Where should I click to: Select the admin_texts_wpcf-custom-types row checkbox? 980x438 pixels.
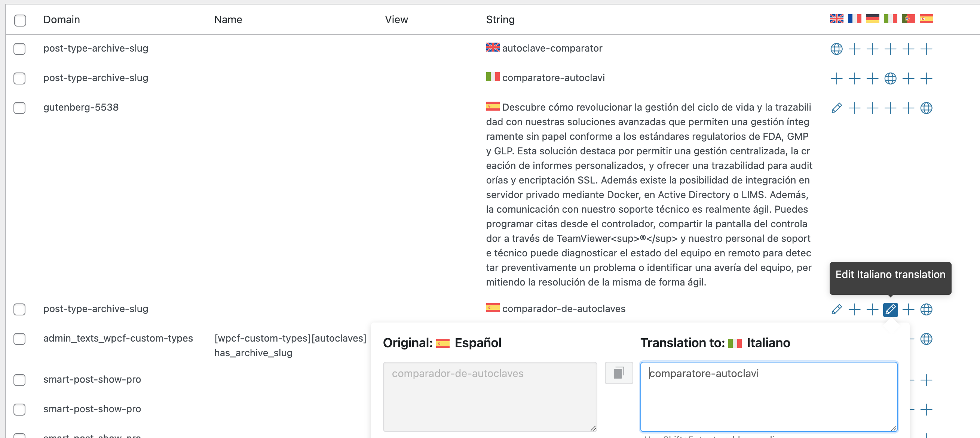[19, 339]
